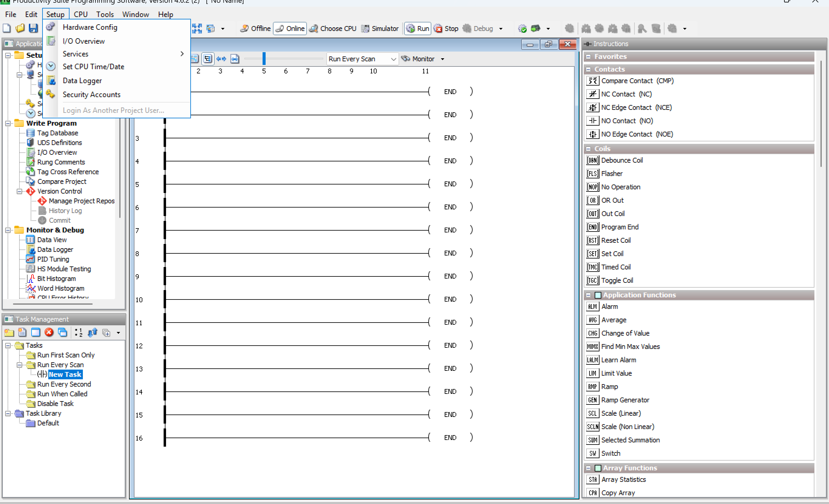Expand the Services submenu
829x504 pixels.
[117, 54]
